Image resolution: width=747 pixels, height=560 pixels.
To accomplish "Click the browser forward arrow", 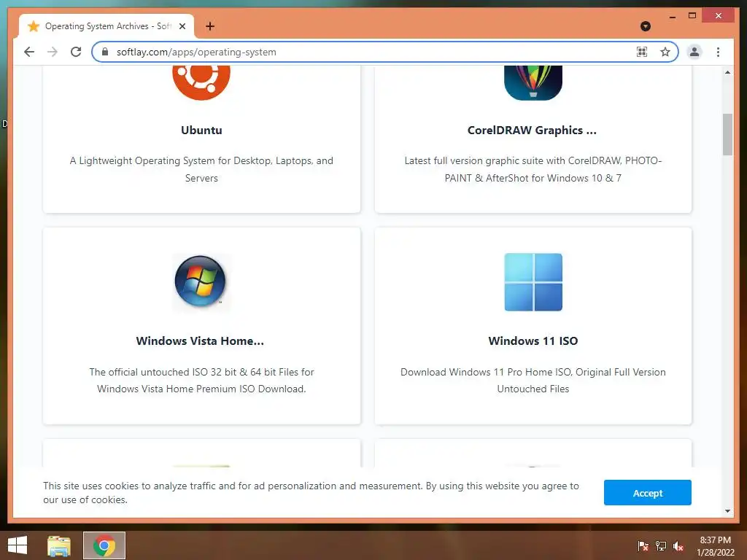I will pos(53,52).
